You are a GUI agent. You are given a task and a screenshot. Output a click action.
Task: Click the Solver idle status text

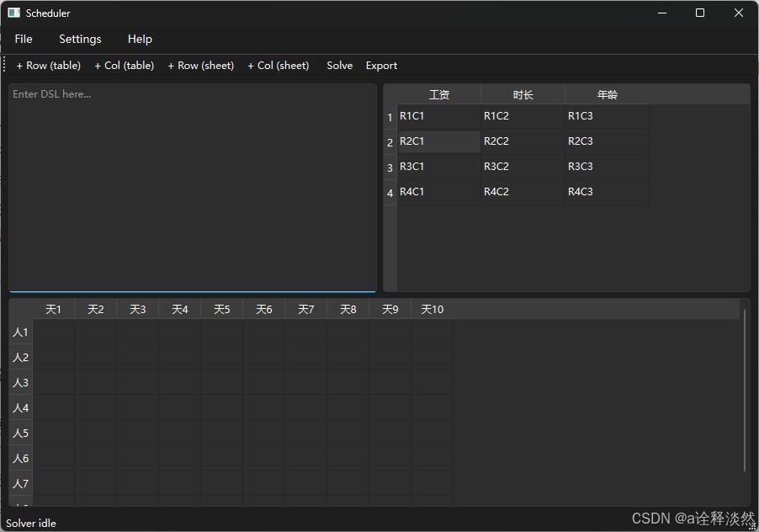31,524
